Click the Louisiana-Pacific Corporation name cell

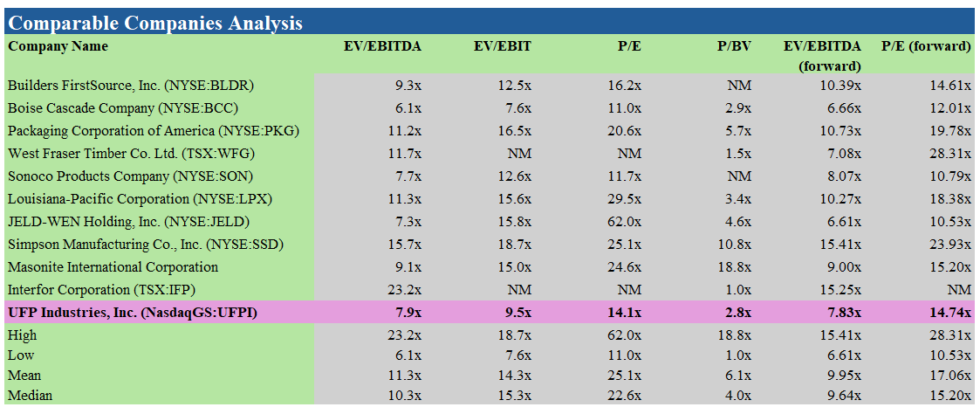140,199
